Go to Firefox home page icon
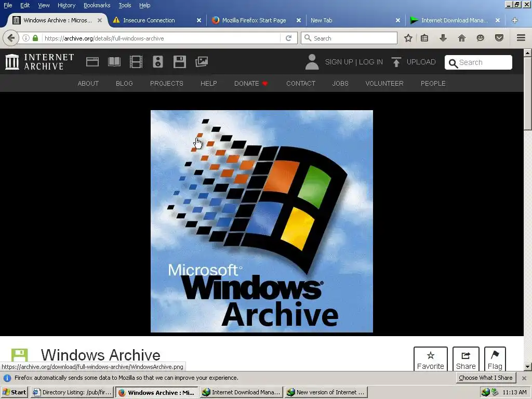 coord(462,38)
